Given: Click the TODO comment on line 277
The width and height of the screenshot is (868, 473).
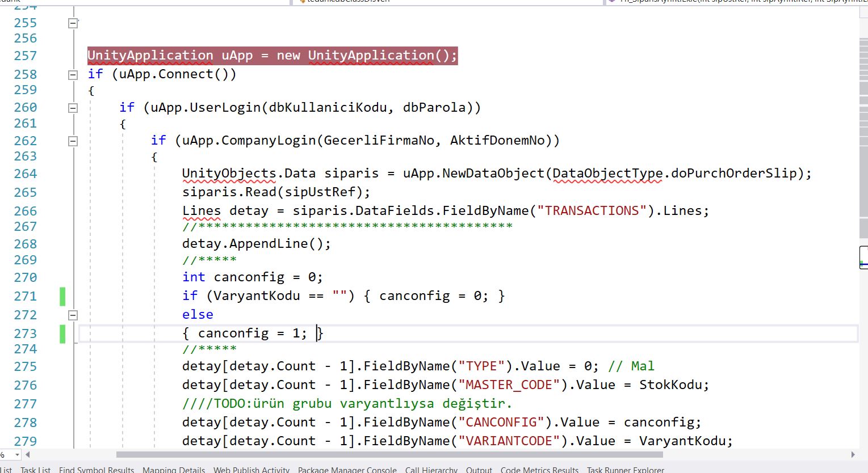Looking at the screenshot, I should [x=347, y=404].
